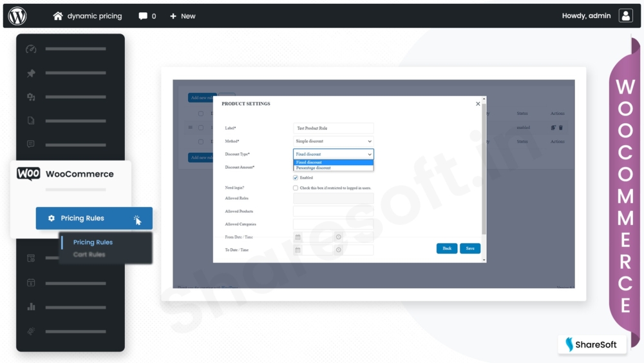
Task: Select the pin Posts icon in sidebar
Action: [31, 73]
